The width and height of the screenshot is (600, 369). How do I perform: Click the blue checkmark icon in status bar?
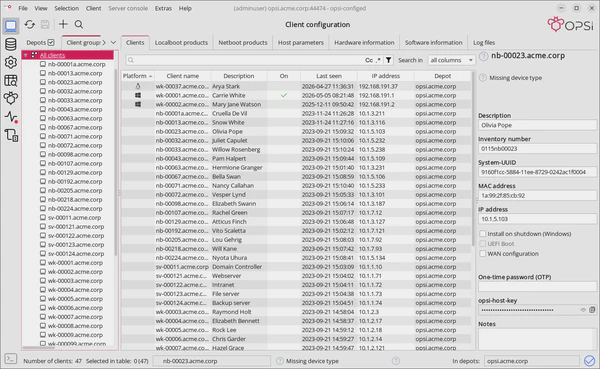pyautogui.click(x=589, y=361)
